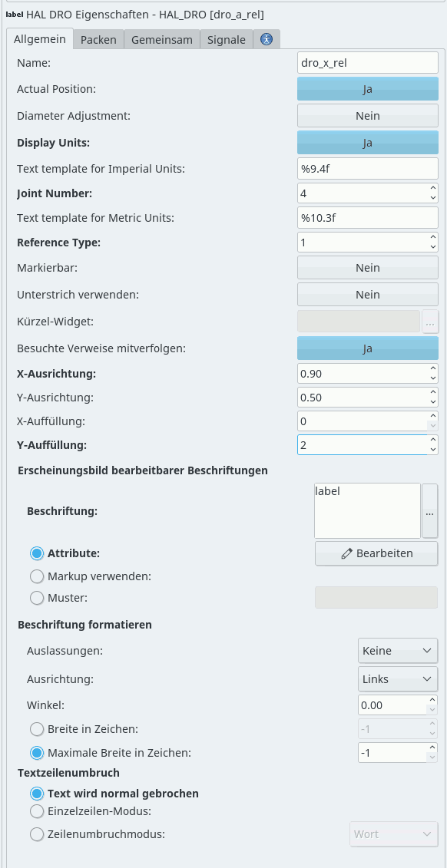Viewport: 447px width, 868px height.
Task: Switch to the Packen tab
Action: coord(98,39)
